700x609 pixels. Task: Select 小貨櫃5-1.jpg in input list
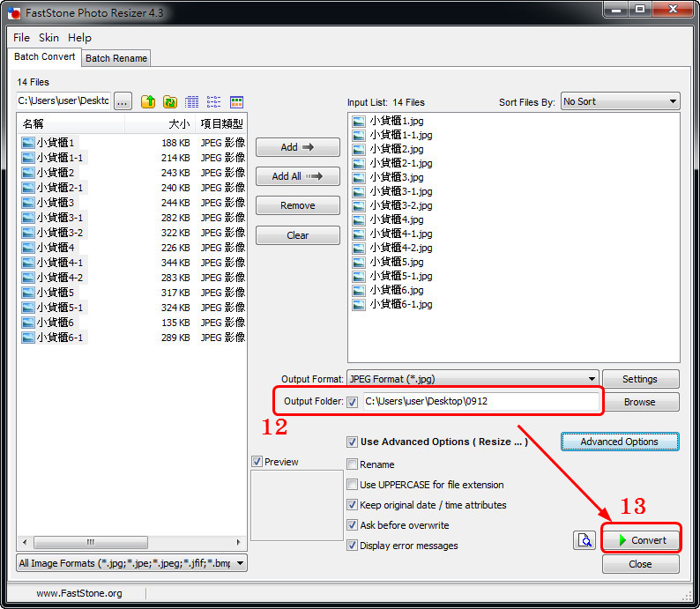[x=401, y=276]
